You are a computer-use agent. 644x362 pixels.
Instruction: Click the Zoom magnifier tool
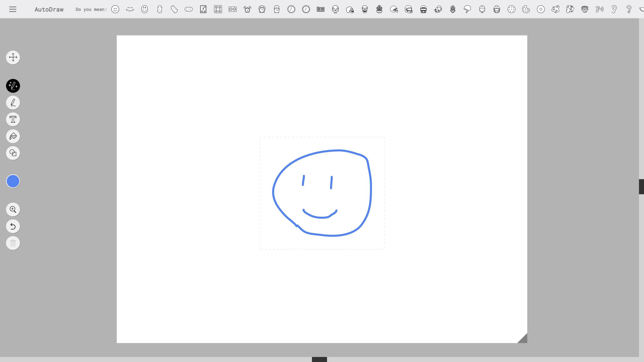pyautogui.click(x=13, y=209)
